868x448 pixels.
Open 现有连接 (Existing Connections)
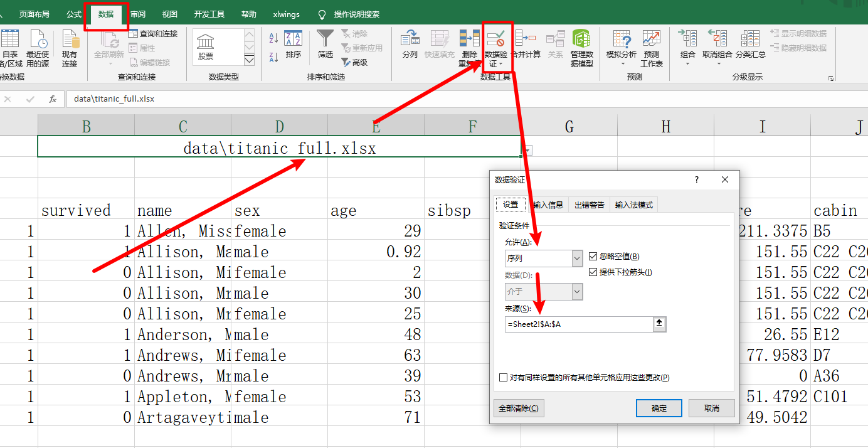click(70, 48)
